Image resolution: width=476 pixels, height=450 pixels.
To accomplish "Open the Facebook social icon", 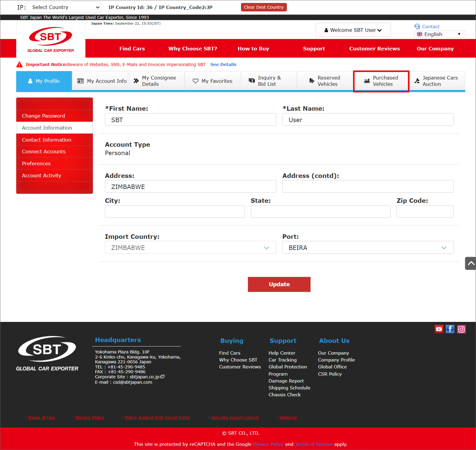I will pos(450,329).
